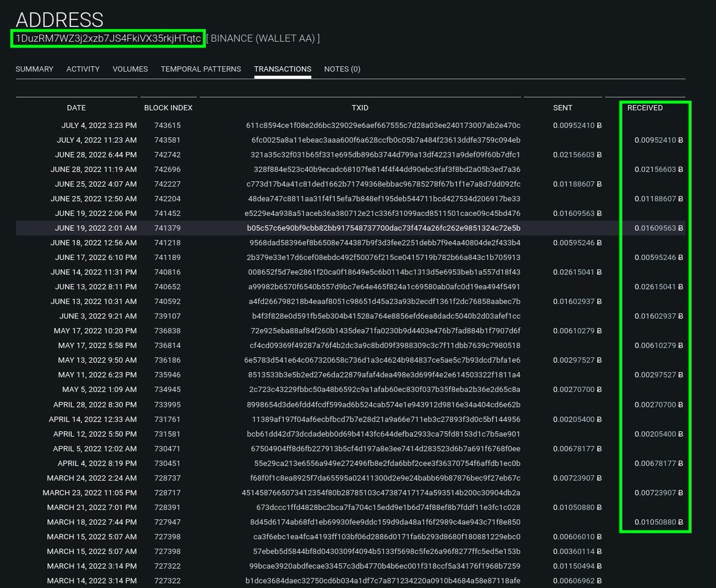
Task: Open transaction starting 6e5783d541e64c06
Action: pyautogui.click(x=382, y=360)
